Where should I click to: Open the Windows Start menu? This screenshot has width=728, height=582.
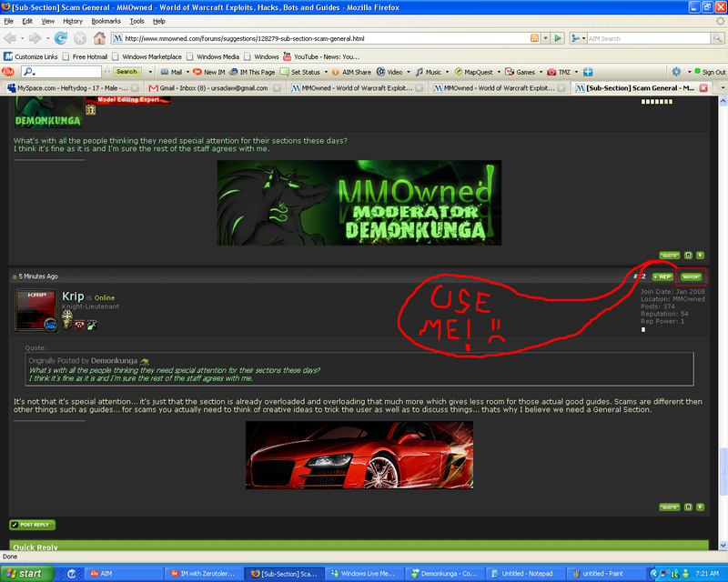tap(26, 574)
